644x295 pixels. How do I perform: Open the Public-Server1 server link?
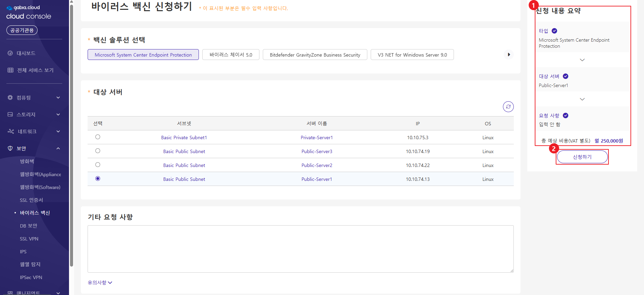(317, 179)
